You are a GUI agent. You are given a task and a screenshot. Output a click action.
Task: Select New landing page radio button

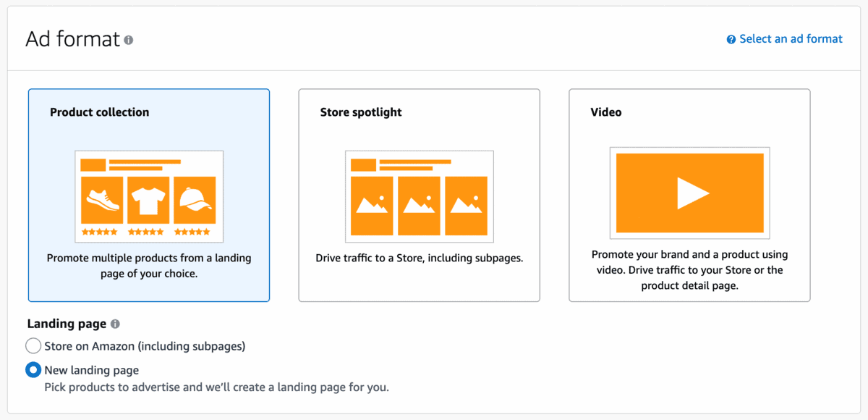tap(33, 370)
